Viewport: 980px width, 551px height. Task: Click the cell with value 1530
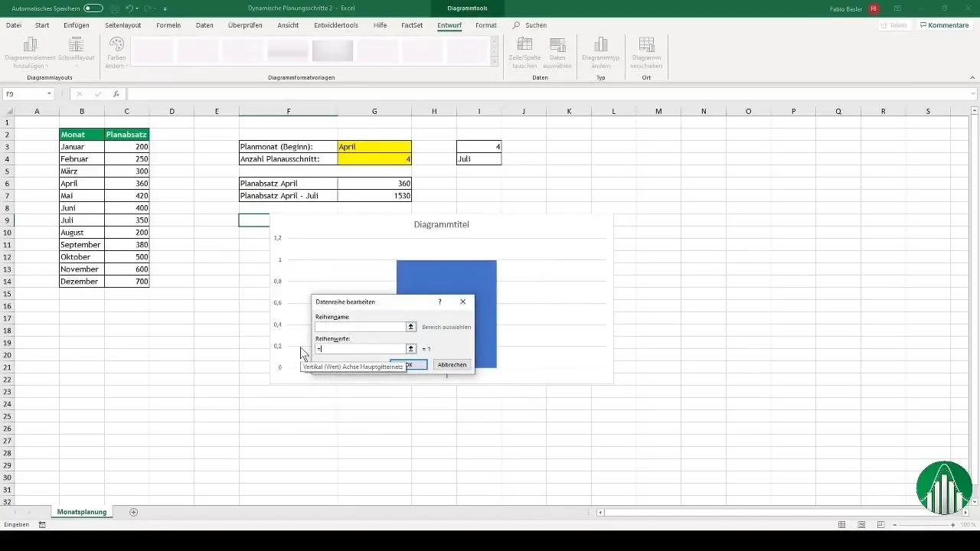(x=374, y=196)
